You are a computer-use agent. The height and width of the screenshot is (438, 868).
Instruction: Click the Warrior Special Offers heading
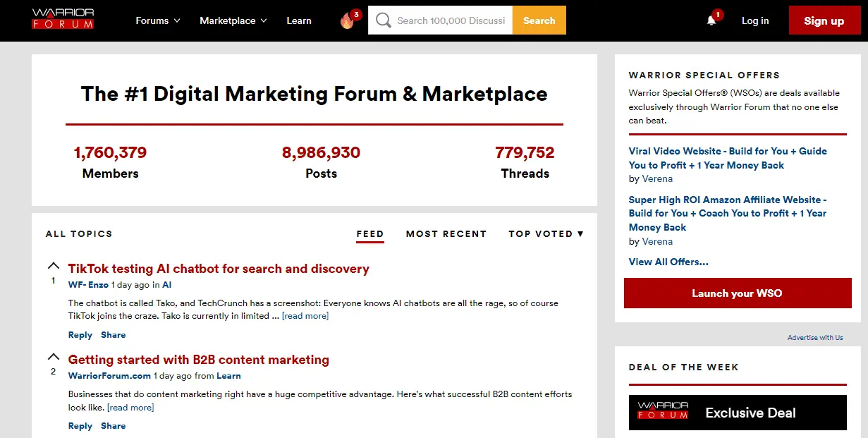[704, 75]
